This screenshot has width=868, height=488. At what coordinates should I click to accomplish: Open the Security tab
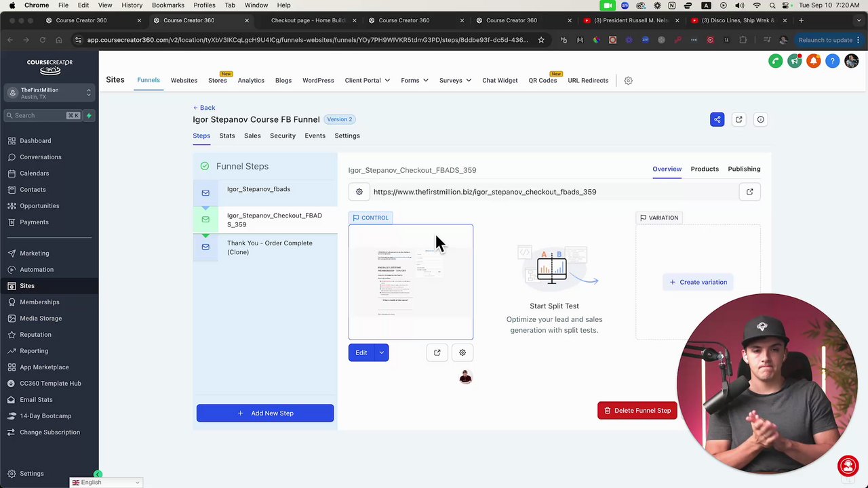pyautogui.click(x=283, y=136)
